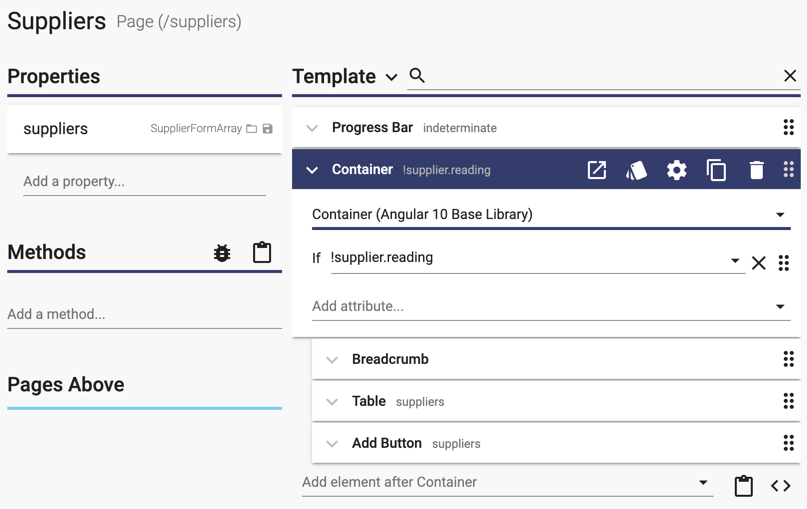The height and width of the screenshot is (509, 807).
Task: Open the styles swatch icon on Container
Action: (x=636, y=170)
